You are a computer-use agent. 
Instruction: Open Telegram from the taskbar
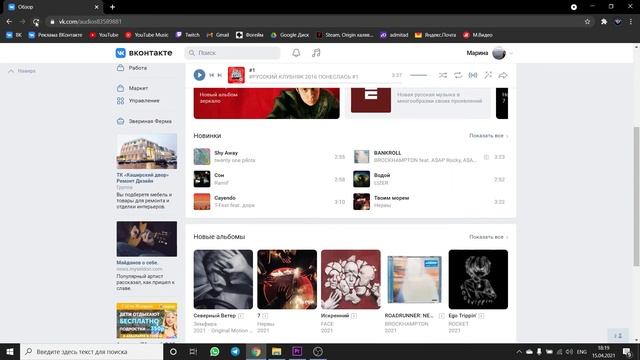(236, 351)
